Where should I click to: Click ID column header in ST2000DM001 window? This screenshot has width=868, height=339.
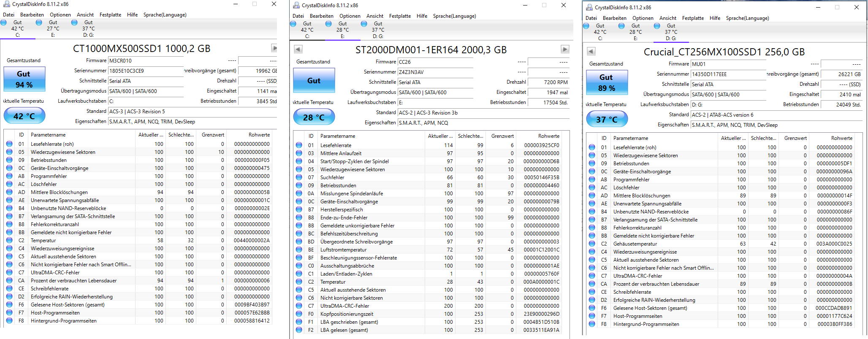[311, 136]
